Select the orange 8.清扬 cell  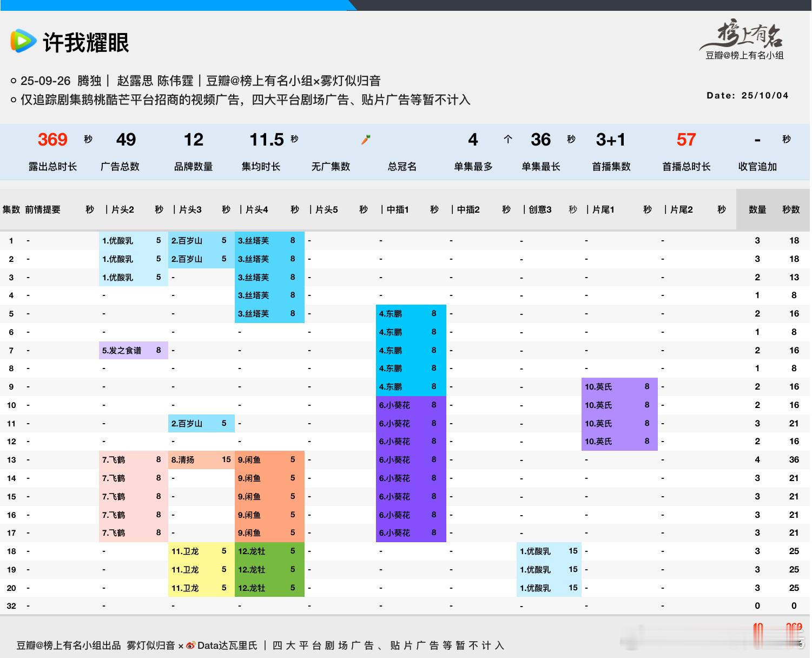click(183, 460)
